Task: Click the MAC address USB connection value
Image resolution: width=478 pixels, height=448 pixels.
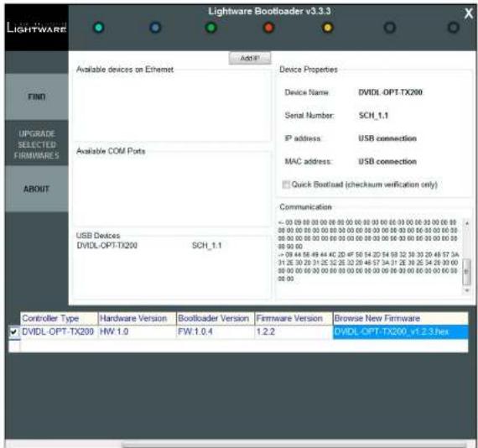Action: point(387,162)
